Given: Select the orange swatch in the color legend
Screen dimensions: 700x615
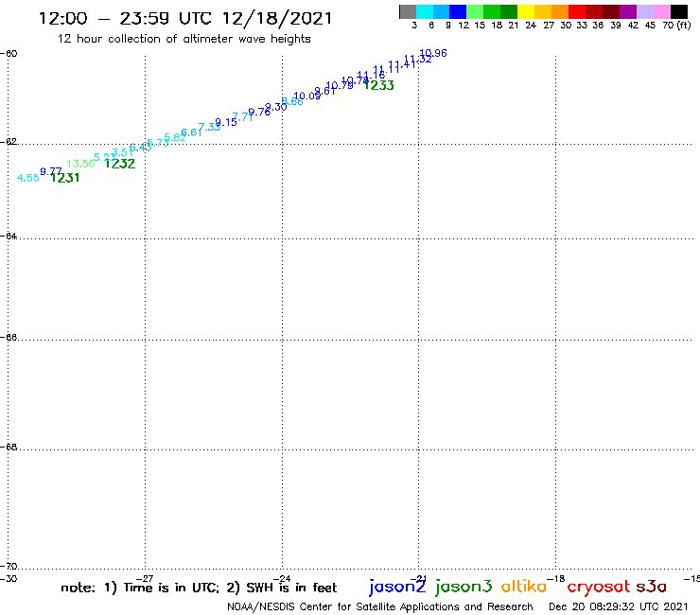Looking at the screenshot, I should click(560, 11).
